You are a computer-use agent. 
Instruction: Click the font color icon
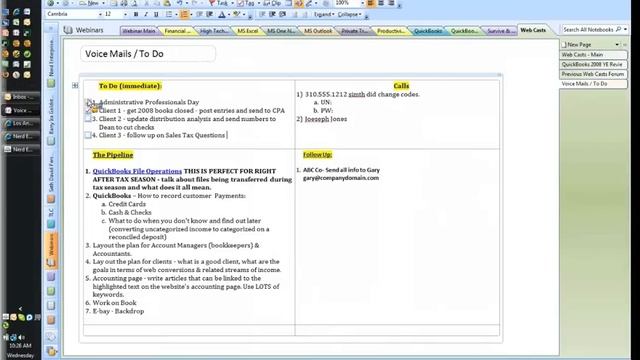(x=222, y=15)
